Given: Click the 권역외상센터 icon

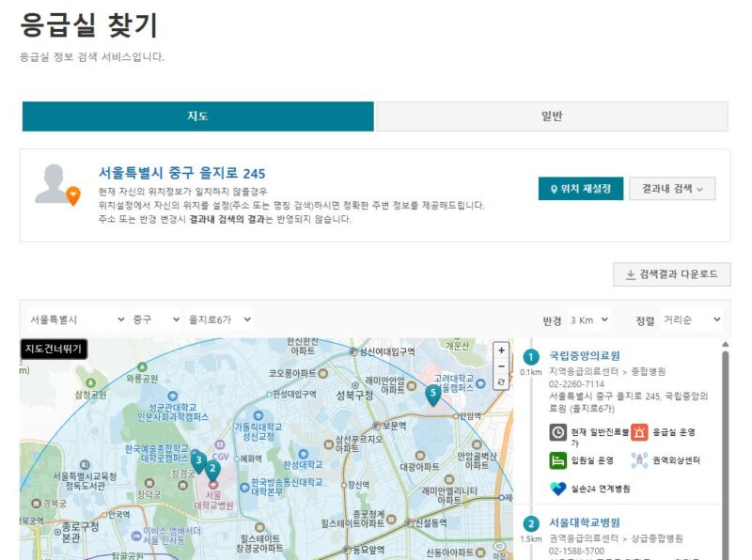Looking at the screenshot, I should click(x=639, y=460).
